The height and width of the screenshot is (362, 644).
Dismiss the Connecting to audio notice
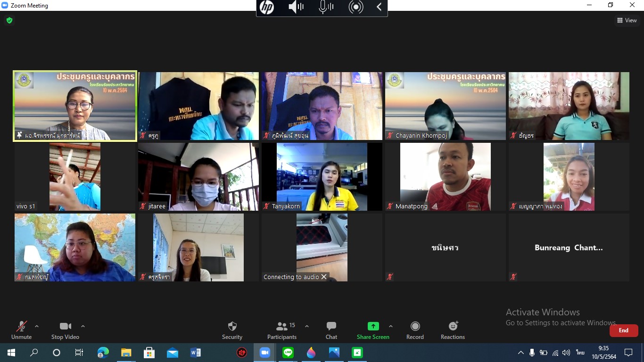tap(324, 277)
